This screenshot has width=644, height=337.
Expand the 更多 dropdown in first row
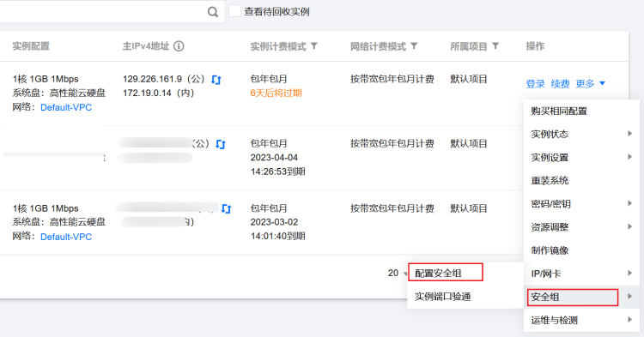[590, 84]
